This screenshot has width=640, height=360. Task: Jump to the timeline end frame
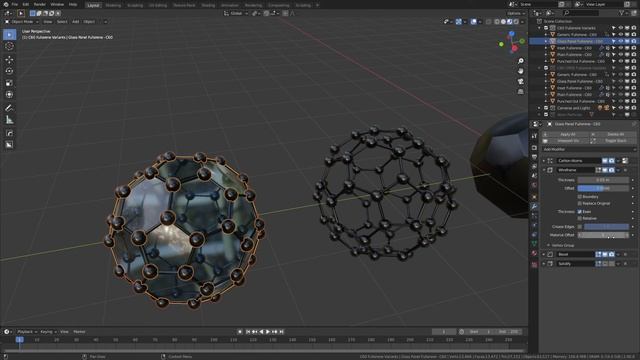(x=282, y=332)
